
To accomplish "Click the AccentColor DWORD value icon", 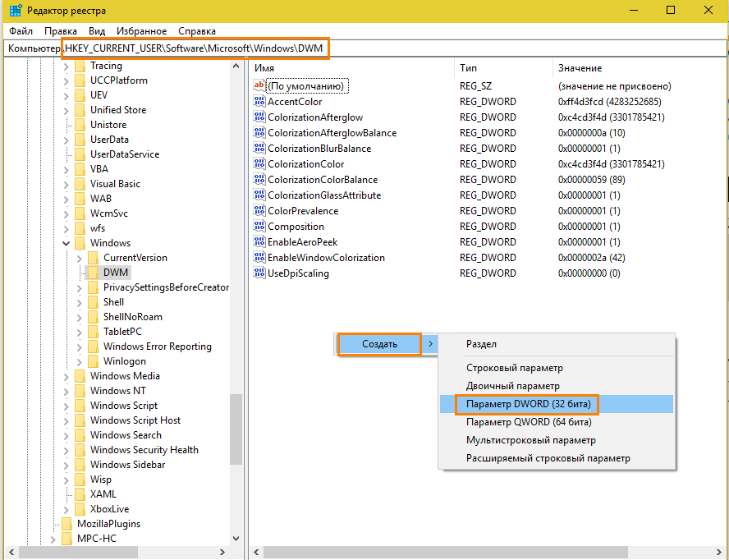I will click(x=259, y=102).
